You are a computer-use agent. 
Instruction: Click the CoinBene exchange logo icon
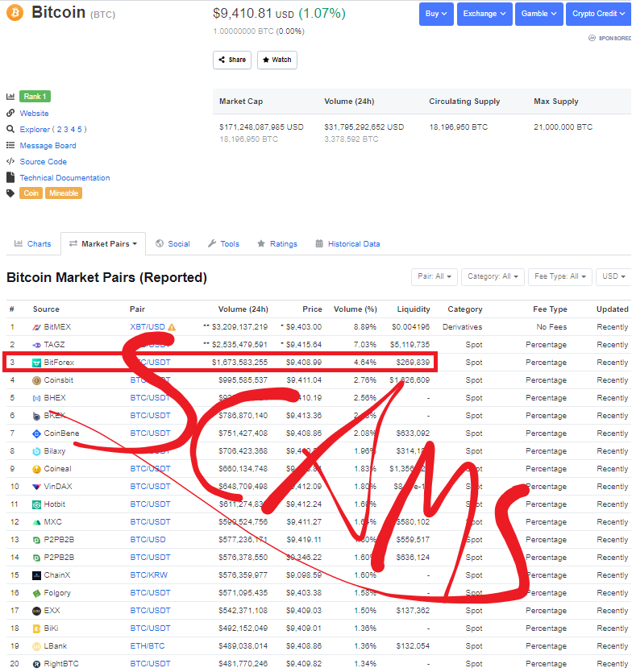pos(36,433)
